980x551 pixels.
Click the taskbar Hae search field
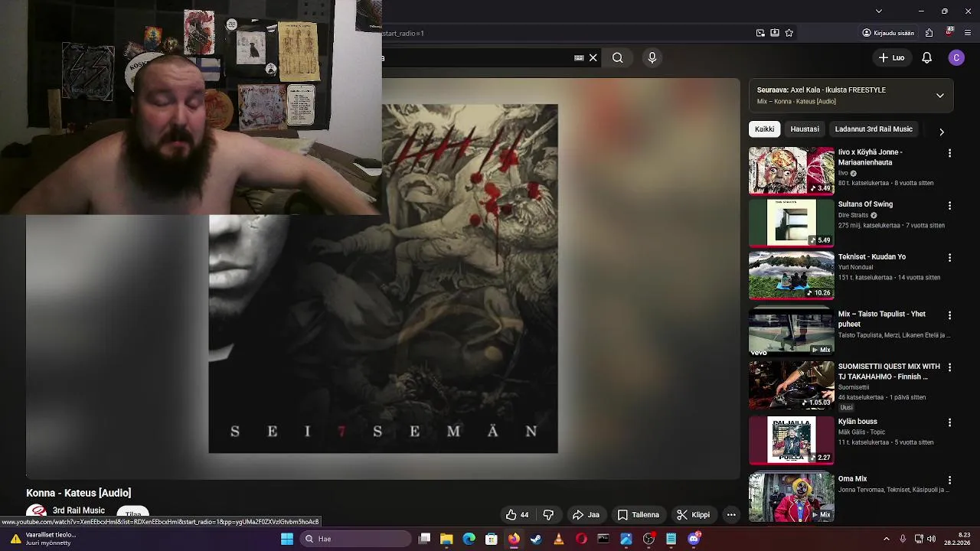(354, 539)
